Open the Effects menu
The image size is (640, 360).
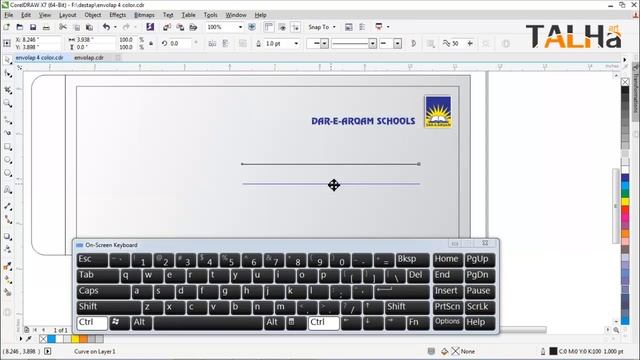pyautogui.click(x=118, y=15)
